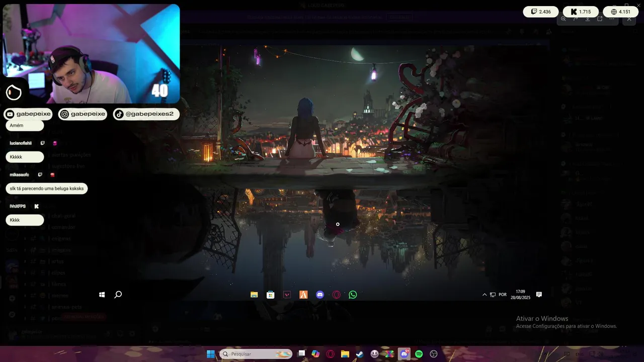Click the zoom magnifier in the image viewer toolbar

(x=563, y=19)
